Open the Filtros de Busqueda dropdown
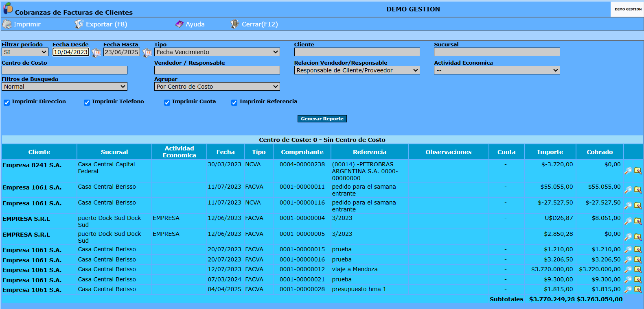This screenshot has height=309, width=644. tap(64, 87)
